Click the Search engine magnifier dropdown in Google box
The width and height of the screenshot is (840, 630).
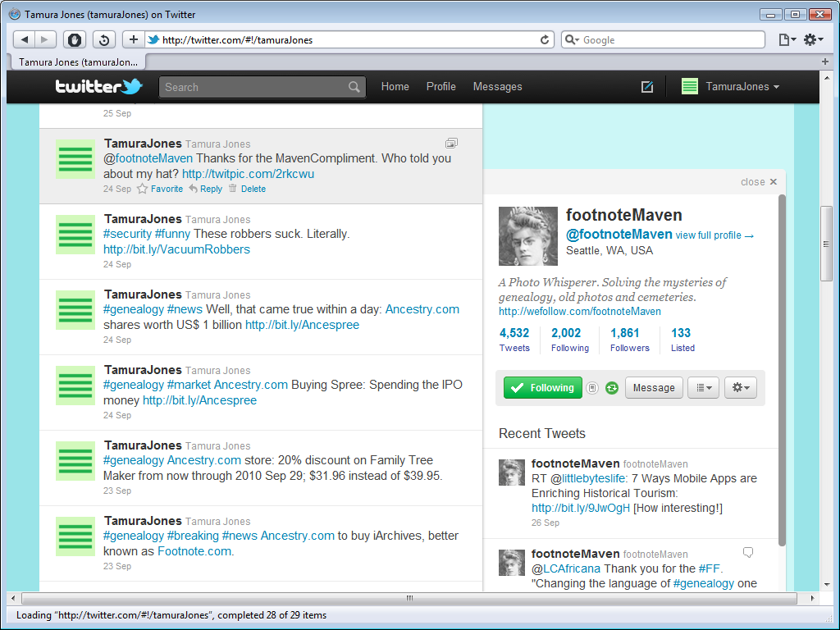[572, 39]
